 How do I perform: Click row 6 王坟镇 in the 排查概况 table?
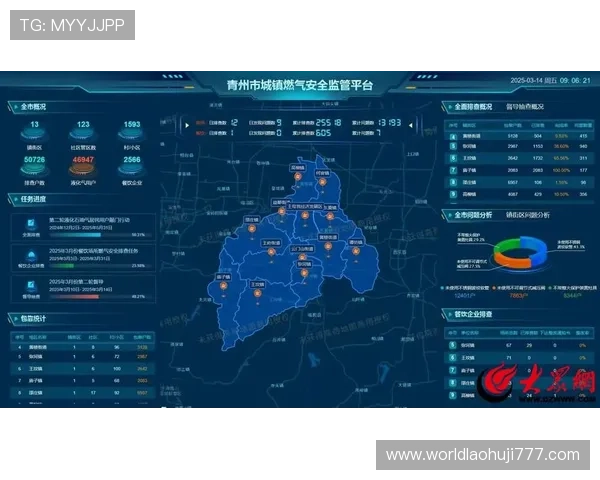click(519, 158)
